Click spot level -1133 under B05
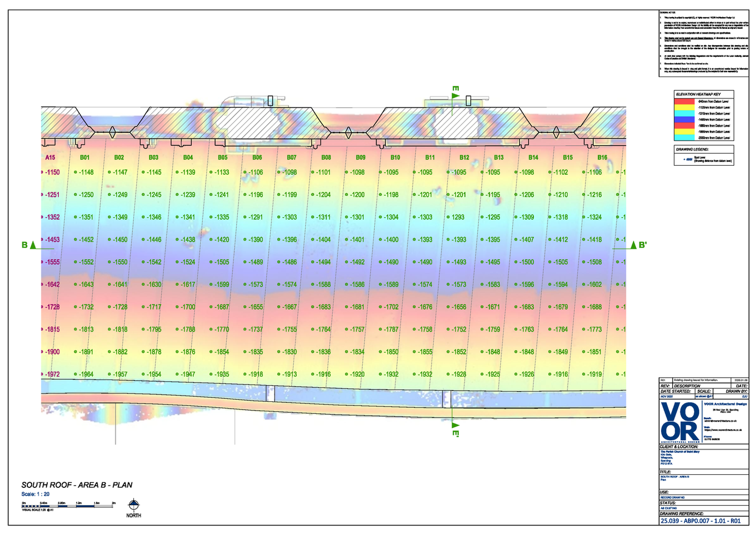Image resolution: width=756 pixels, height=533 pixels. pyautogui.click(x=222, y=172)
